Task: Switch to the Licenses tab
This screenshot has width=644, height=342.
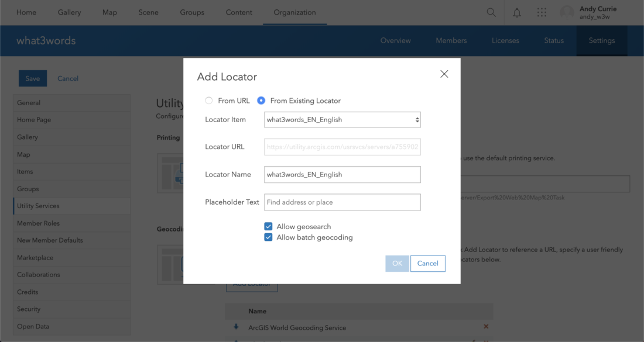Action: coord(506,40)
